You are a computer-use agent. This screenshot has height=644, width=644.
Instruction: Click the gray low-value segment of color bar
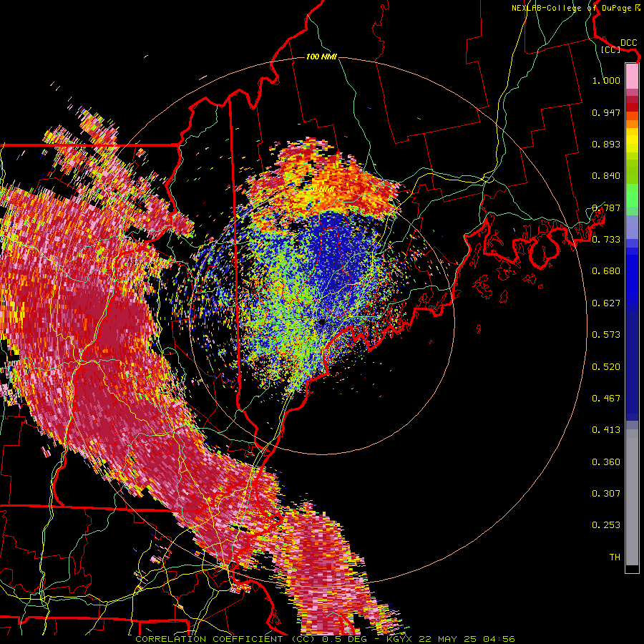pyautogui.click(x=632, y=497)
